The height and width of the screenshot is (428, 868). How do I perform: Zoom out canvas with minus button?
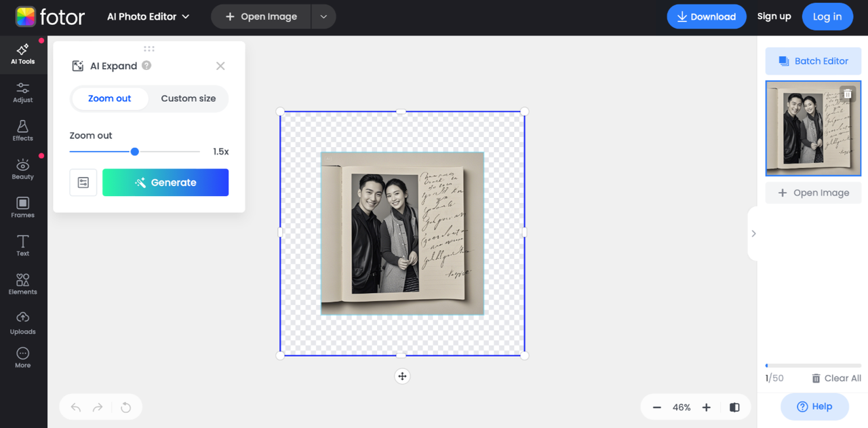tap(656, 408)
